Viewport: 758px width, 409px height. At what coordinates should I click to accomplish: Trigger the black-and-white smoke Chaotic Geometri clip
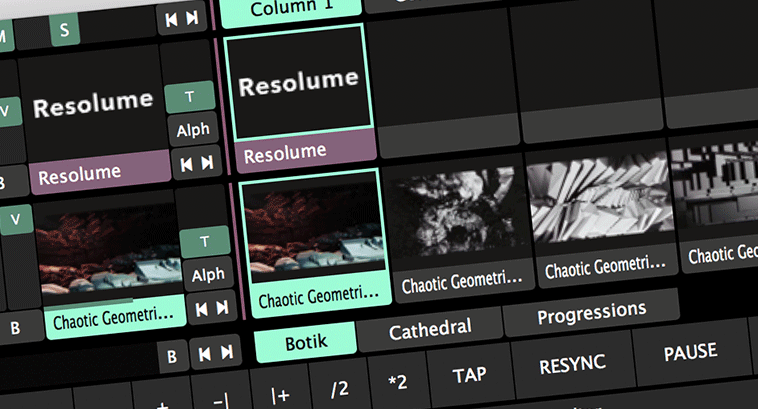coord(458,212)
